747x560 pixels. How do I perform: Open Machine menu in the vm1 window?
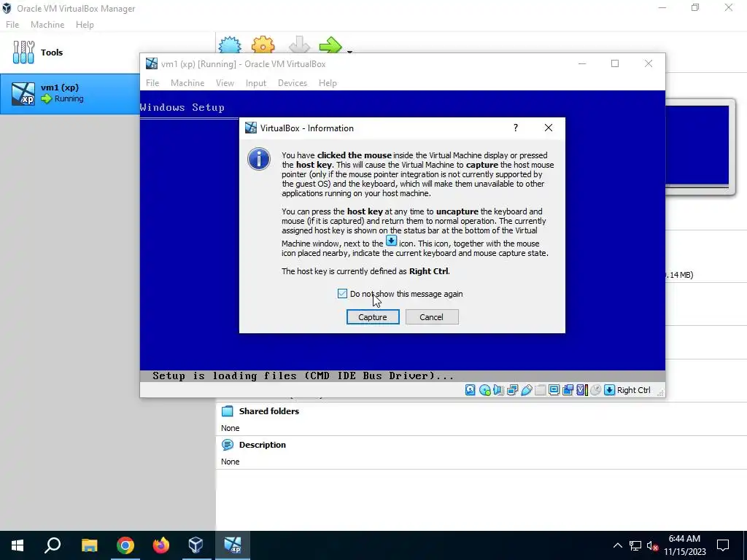pos(187,83)
